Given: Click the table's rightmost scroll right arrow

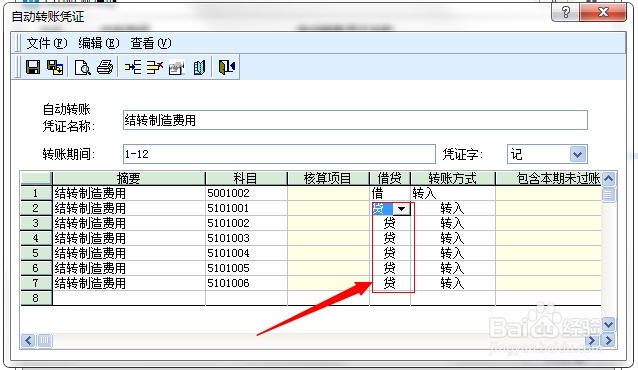Looking at the screenshot, I should click(x=608, y=340).
